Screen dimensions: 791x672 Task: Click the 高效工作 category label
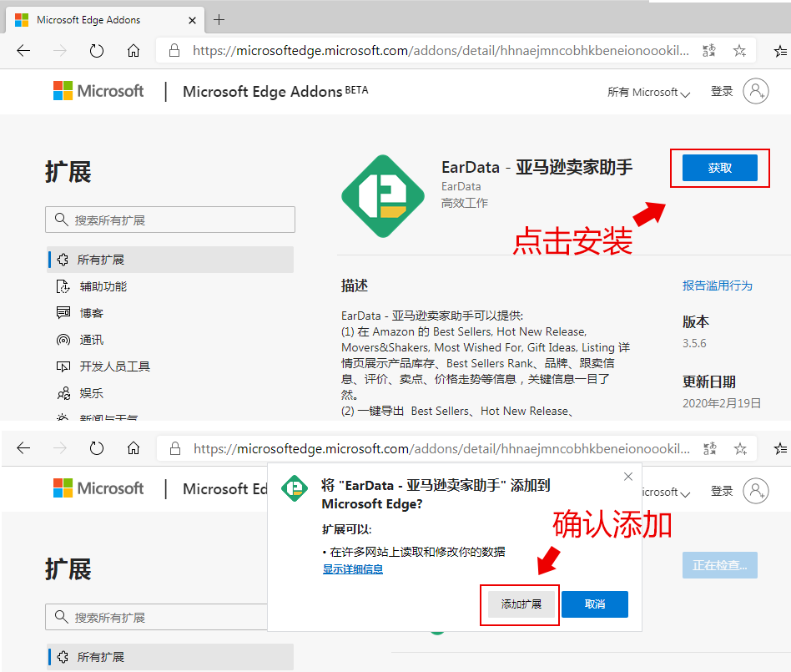(465, 203)
